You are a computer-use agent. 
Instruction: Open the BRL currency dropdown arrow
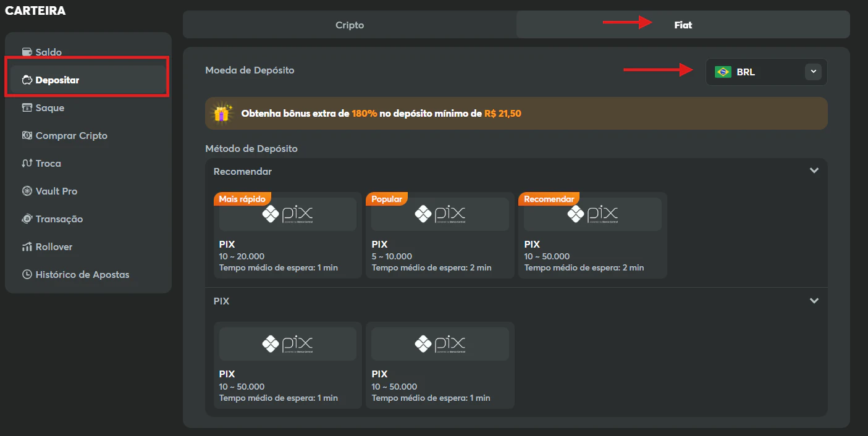(x=814, y=72)
